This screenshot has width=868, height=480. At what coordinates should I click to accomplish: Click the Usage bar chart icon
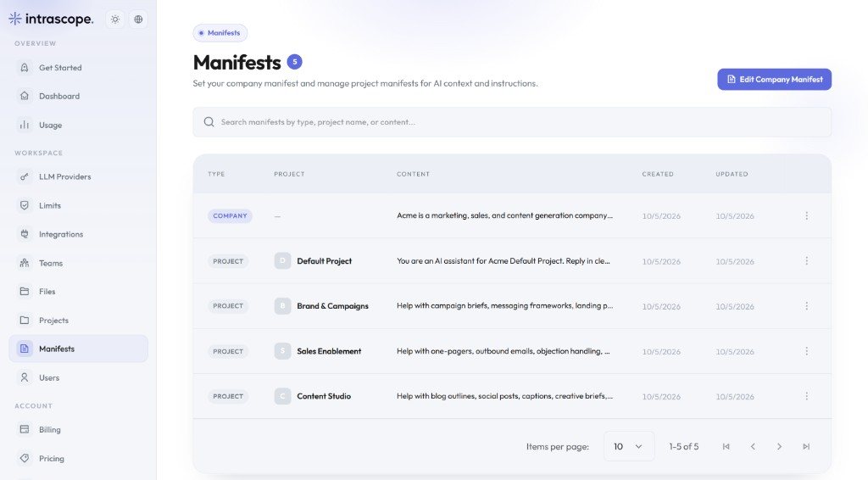25,125
